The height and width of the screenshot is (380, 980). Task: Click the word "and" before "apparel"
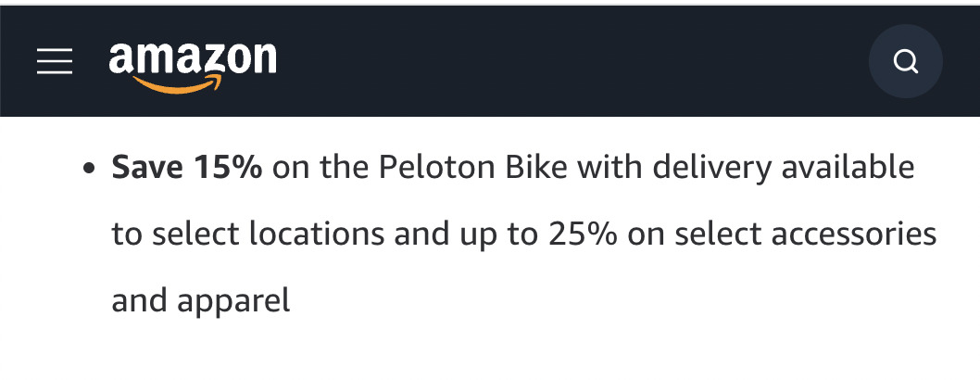coord(139,300)
